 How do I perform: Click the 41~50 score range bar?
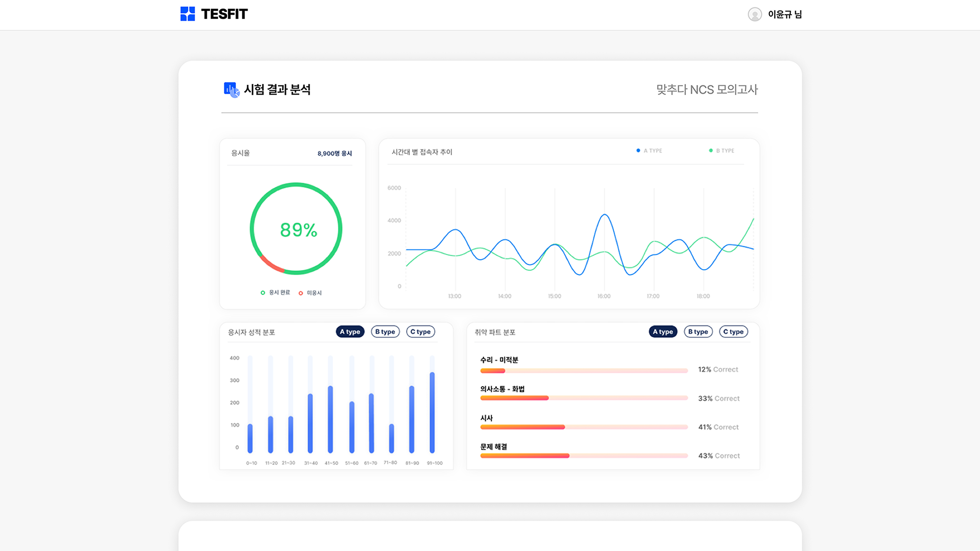tap(330, 419)
